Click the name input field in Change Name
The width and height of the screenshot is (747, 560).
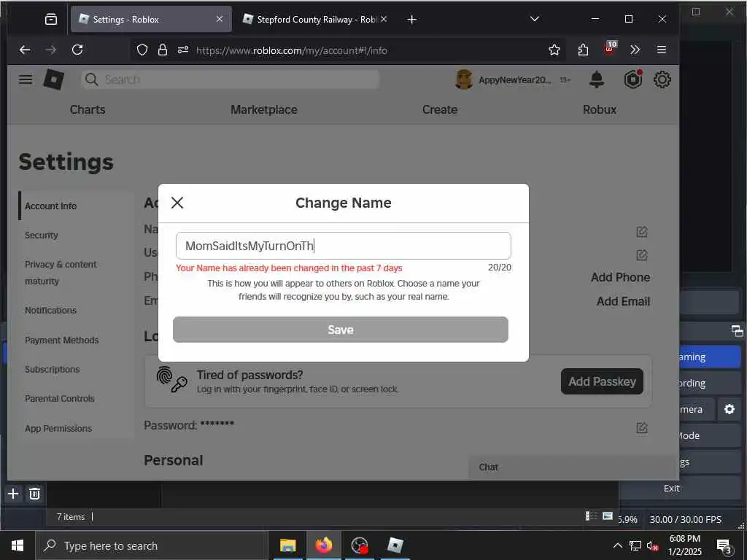click(343, 246)
